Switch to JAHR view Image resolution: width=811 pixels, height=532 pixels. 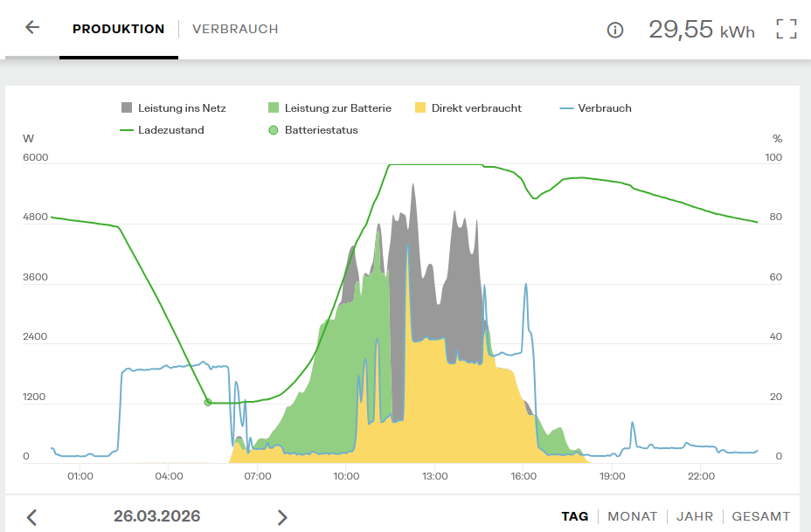(695, 516)
